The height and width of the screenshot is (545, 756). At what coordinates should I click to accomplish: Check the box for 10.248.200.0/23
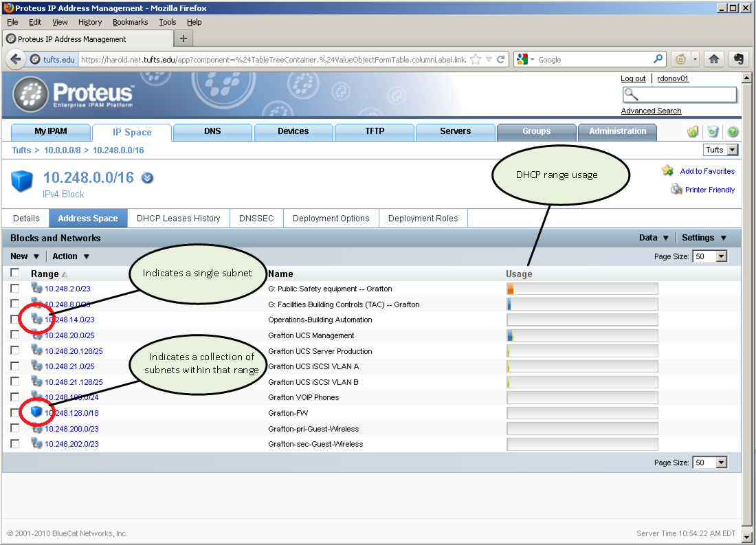coord(15,428)
